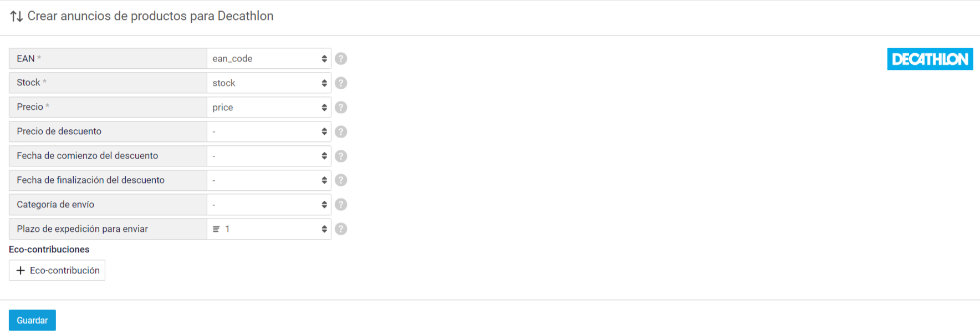Select a value for Precio de descuento

[x=269, y=132]
